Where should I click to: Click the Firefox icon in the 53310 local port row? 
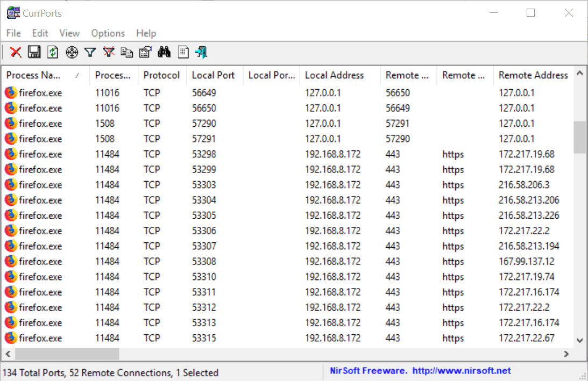pyautogui.click(x=11, y=277)
